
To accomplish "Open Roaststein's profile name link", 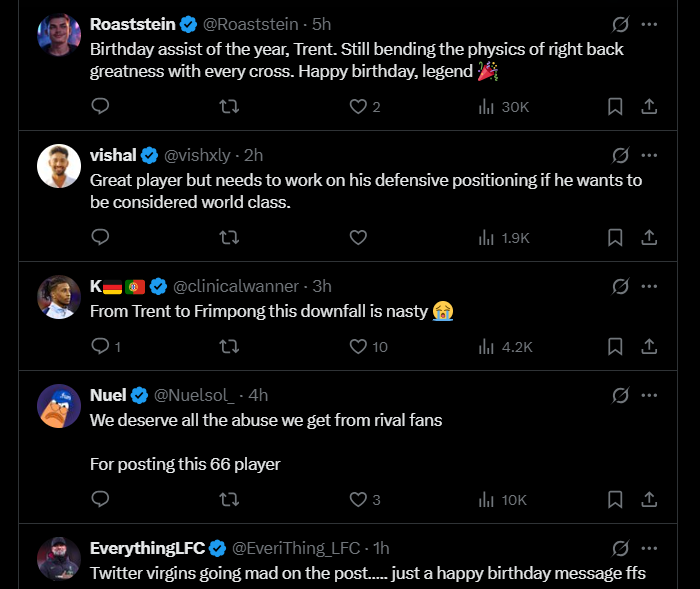I will 131,24.
